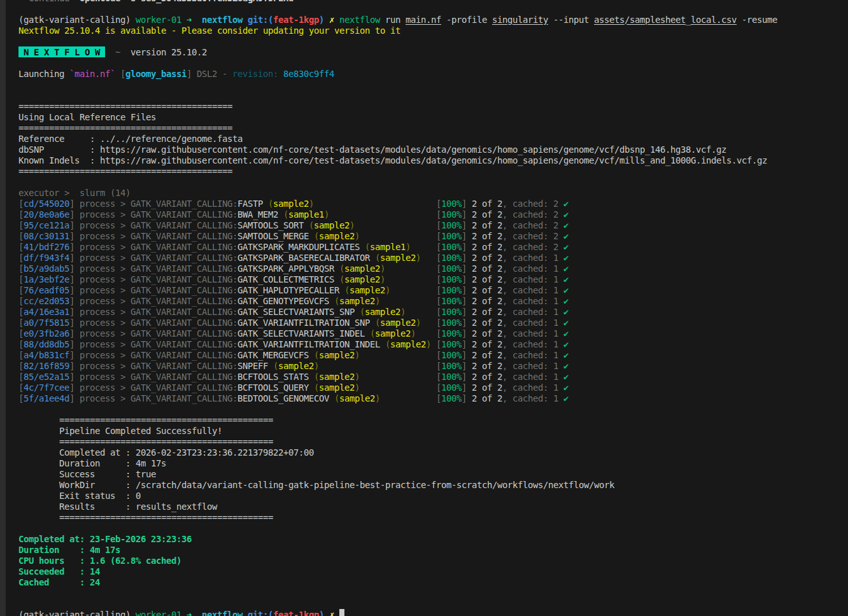Click the 100% progress of BWA_MEM2
This screenshot has width=848, height=616.
coord(451,215)
